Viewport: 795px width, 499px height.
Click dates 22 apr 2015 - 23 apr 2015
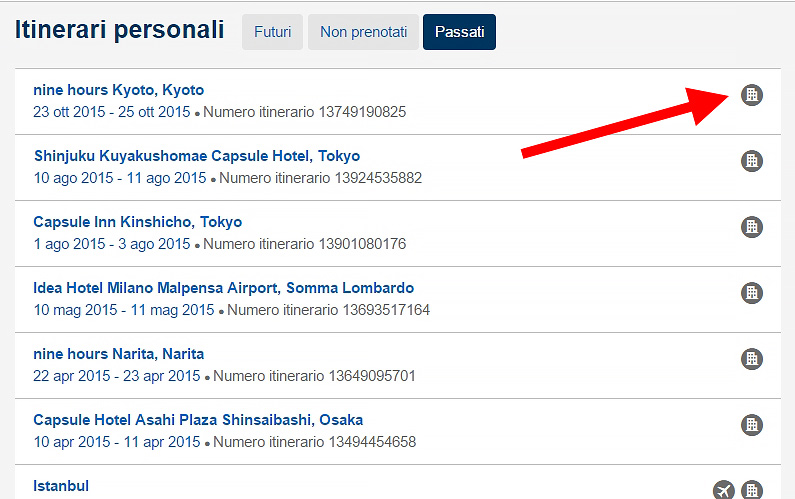(117, 376)
